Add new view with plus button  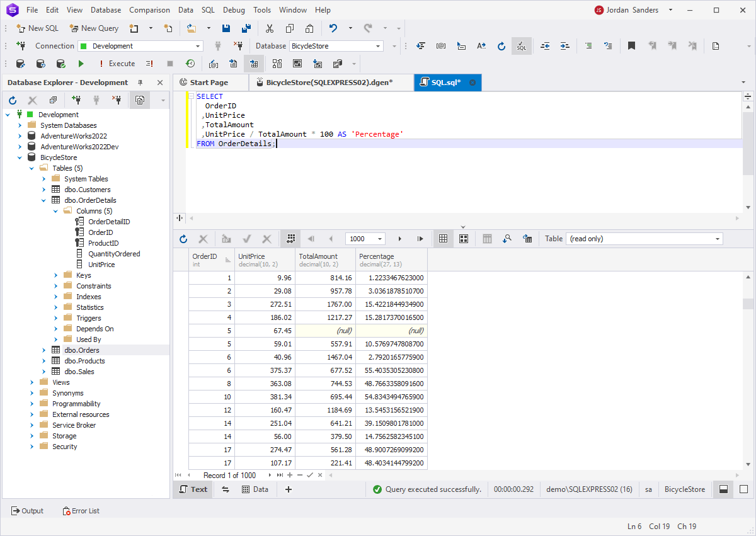[x=289, y=489]
